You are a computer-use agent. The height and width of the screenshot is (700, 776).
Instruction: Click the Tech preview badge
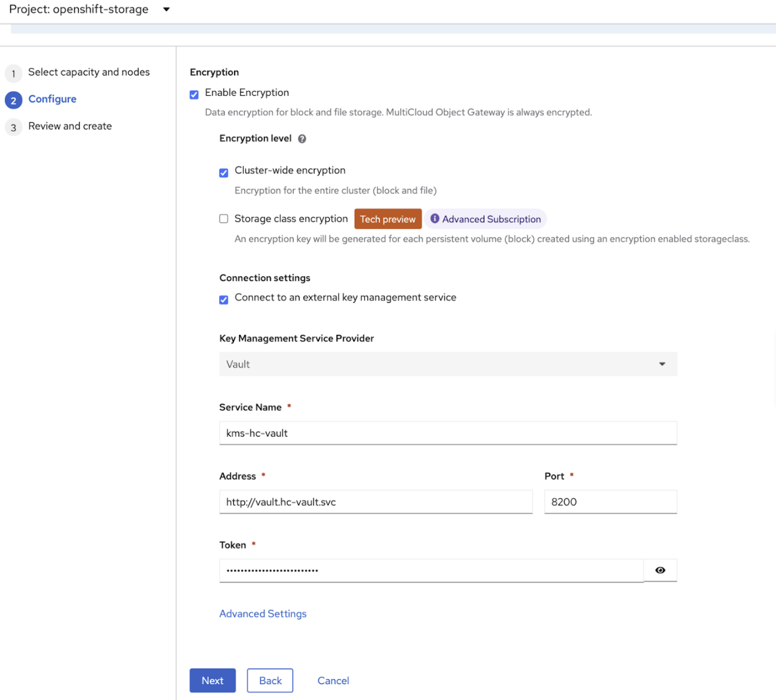click(388, 219)
